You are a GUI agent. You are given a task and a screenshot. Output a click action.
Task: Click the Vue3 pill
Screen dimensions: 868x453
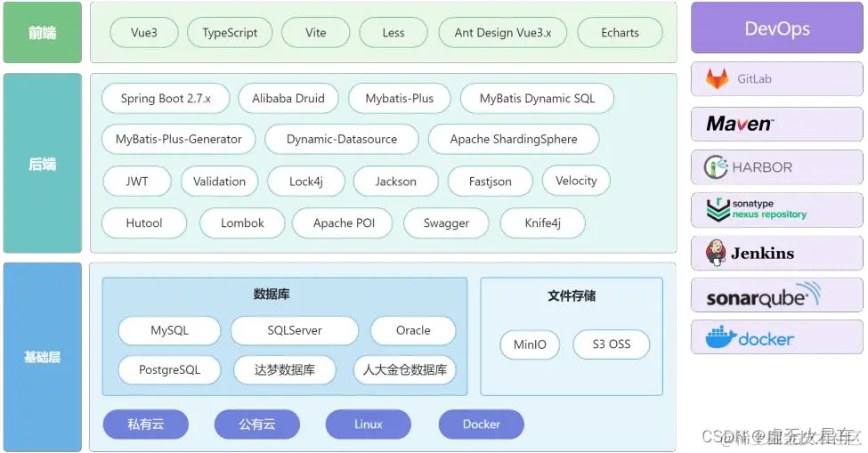pyautogui.click(x=144, y=33)
